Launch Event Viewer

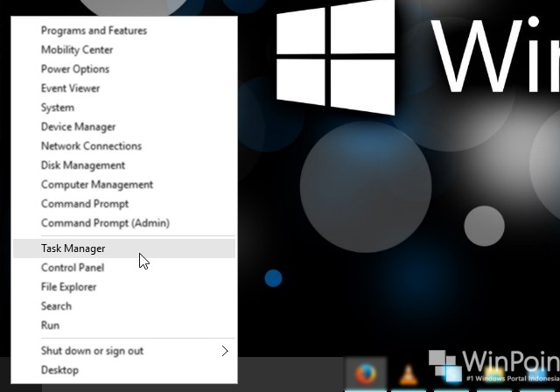pyautogui.click(x=124, y=88)
